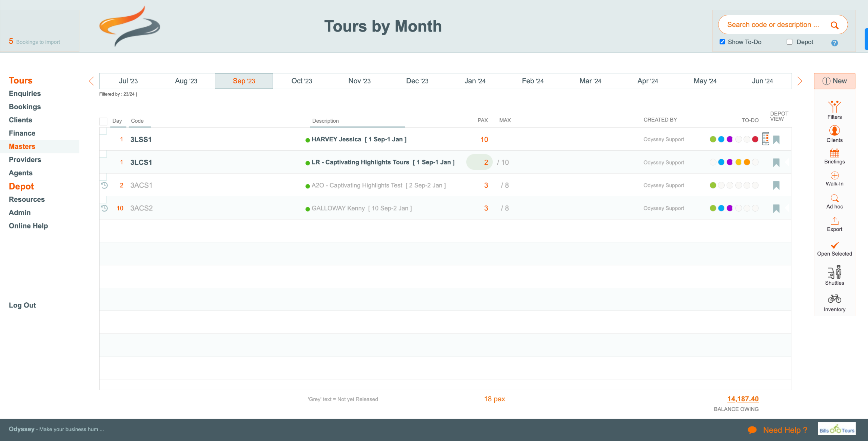The image size is (868, 441).
Task: Open the Shuttles driver icon
Action: click(x=834, y=273)
